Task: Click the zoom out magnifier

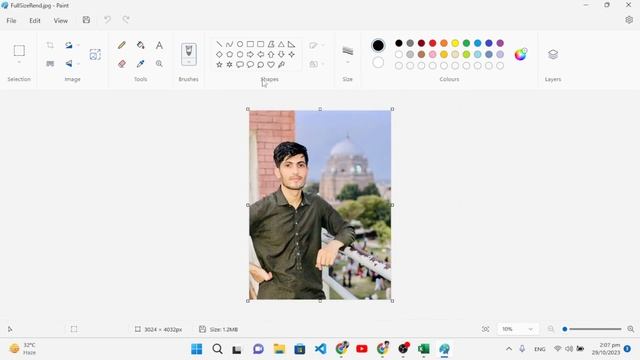Action: pos(551,329)
